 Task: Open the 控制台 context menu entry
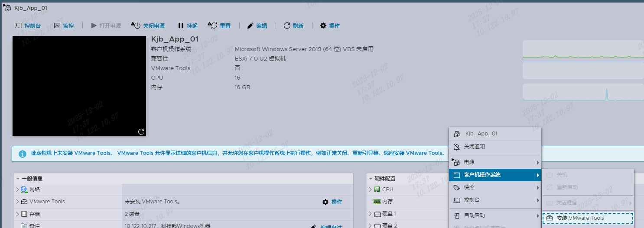[495, 200]
